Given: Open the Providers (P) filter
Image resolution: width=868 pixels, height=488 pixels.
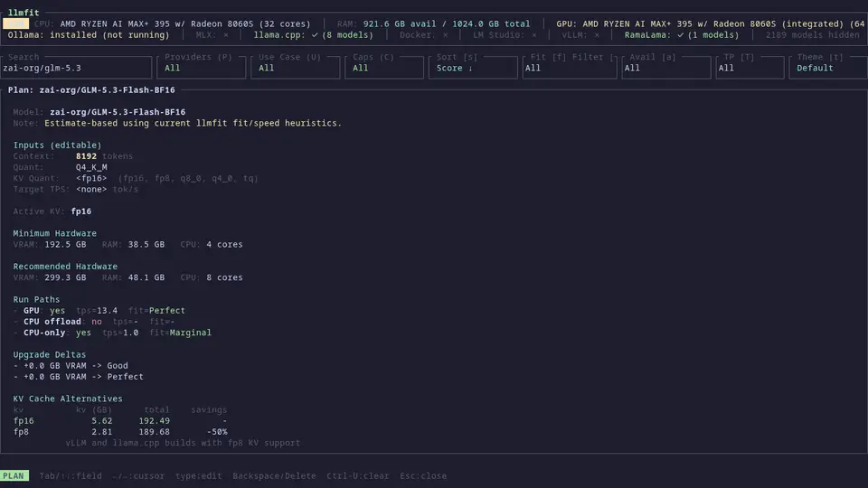Looking at the screenshot, I should click(202, 68).
